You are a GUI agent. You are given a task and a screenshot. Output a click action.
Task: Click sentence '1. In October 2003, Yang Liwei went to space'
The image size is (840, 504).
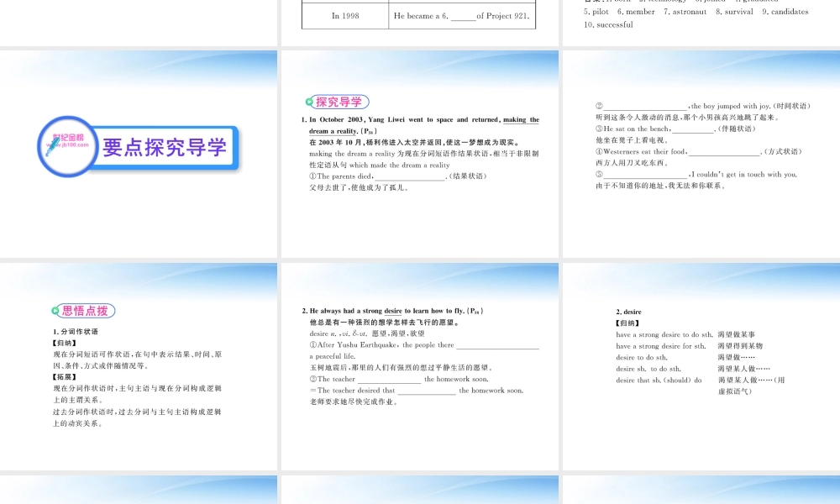tap(400, 119)
